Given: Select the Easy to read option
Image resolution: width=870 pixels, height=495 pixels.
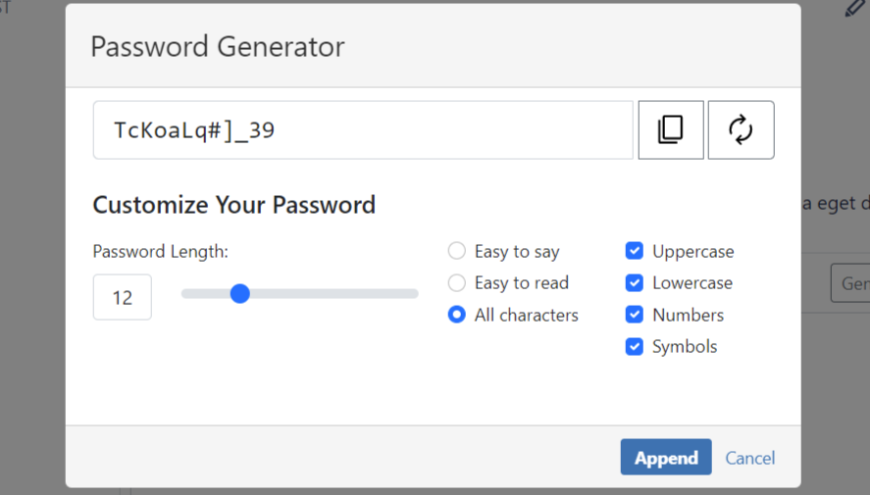Looking at the screenshot, I should 457,283.
